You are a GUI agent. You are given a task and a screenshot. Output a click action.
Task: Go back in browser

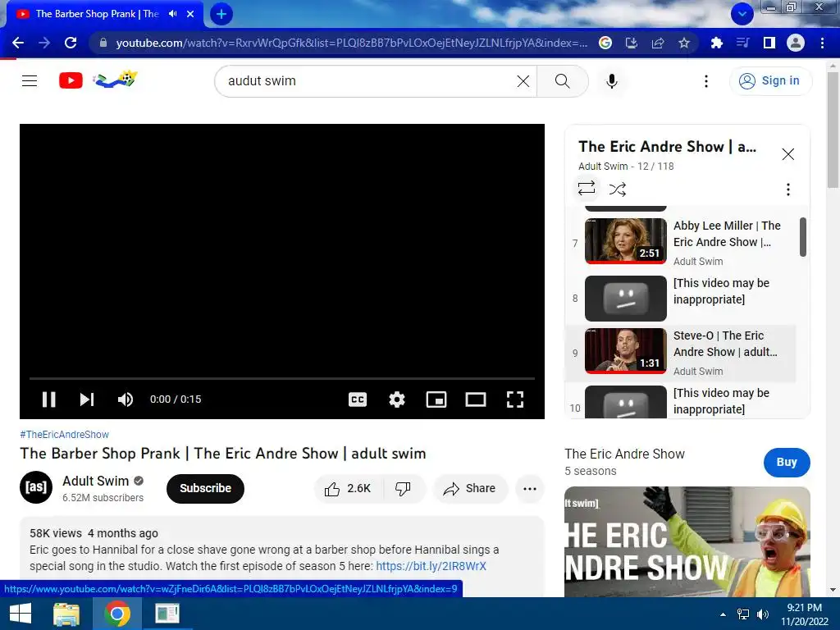(x=18, y=43)
